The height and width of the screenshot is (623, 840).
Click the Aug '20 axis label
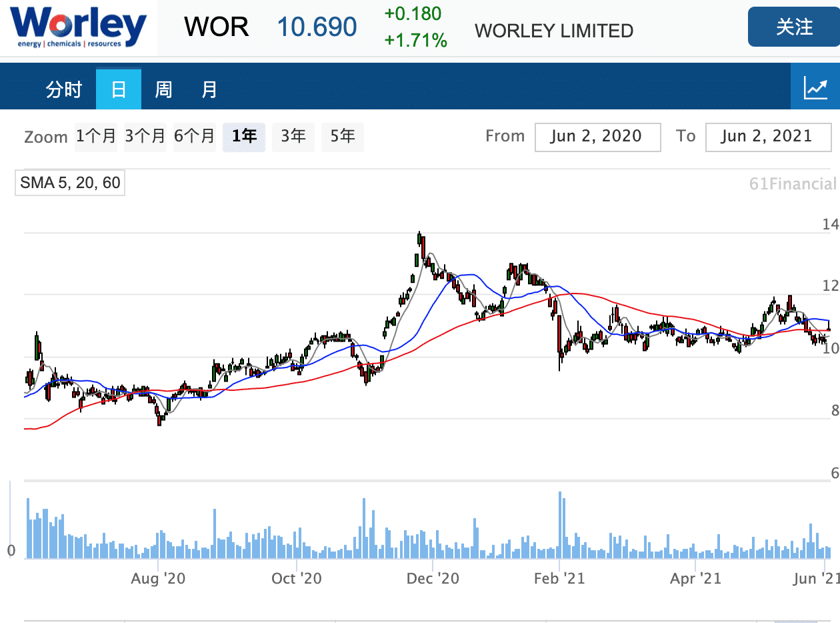158,578
